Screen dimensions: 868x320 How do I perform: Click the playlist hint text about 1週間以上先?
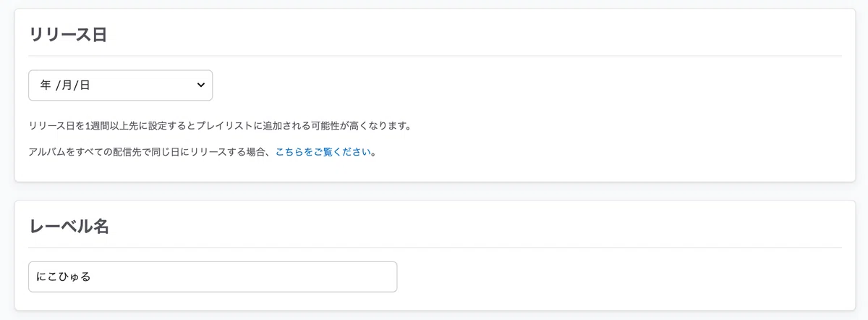220,126
